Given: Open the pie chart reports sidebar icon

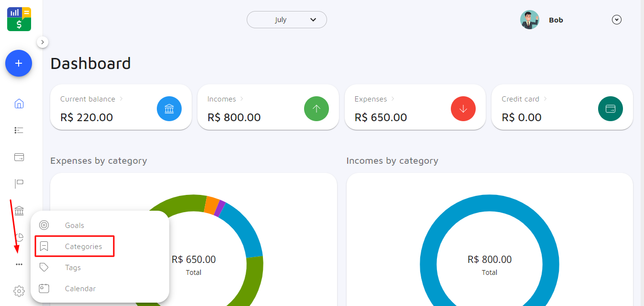Looking at the screenshot, I should pyautogui.click(x=19, y=238).
